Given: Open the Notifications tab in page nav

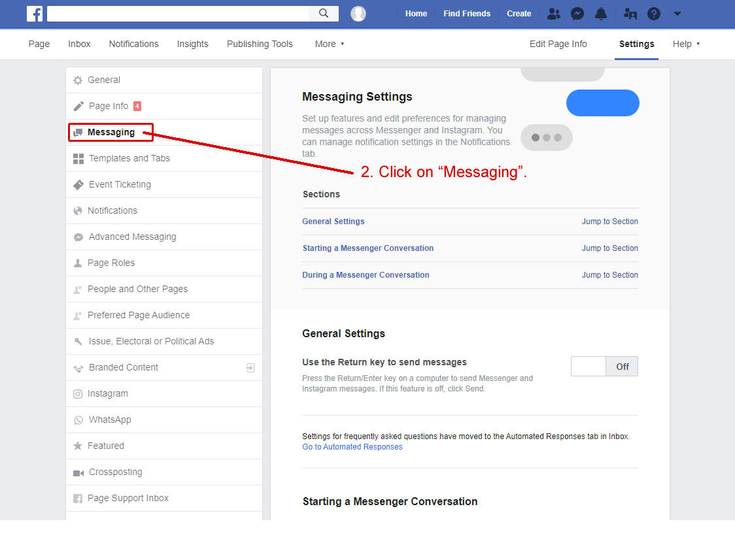Looking at the screenshot, I should click(x=133, y=44).
